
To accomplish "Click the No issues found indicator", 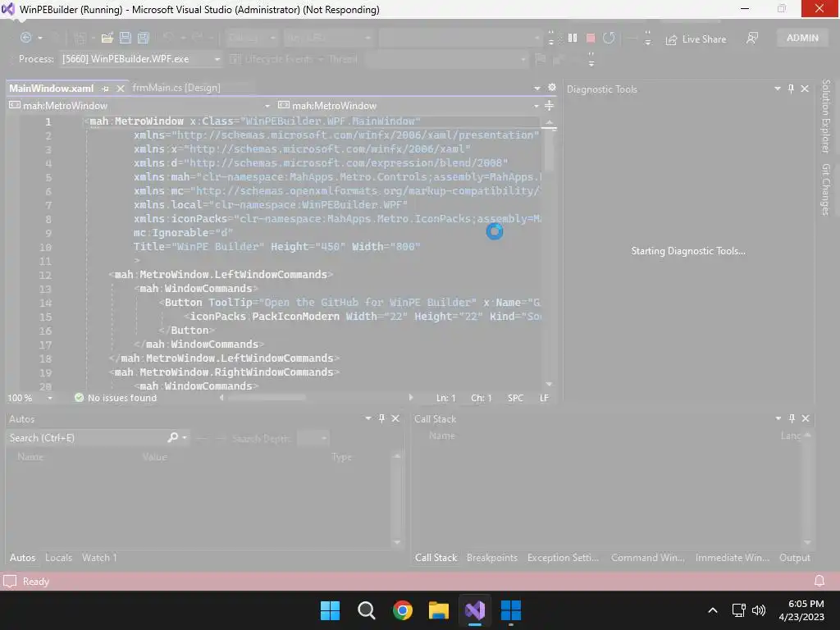I will 116,398.
